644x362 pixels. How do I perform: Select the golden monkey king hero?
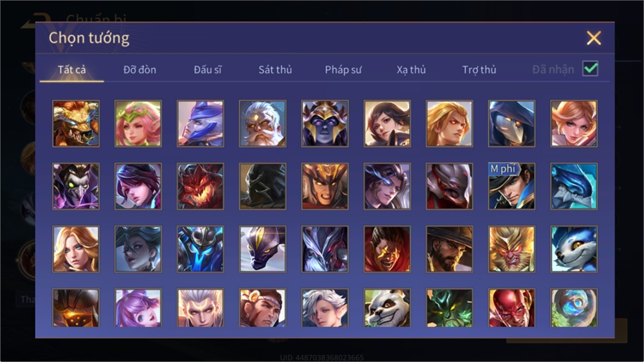pos(512,249)
